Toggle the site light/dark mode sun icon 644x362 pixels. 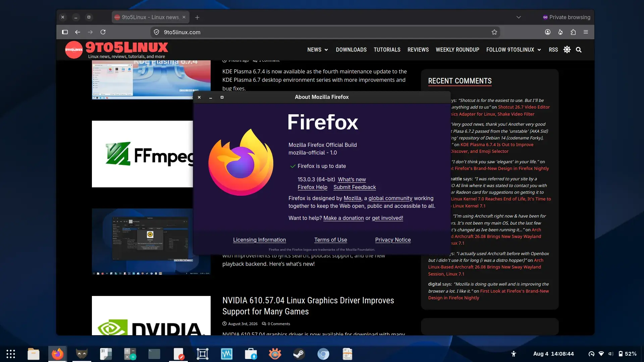(567, 50)
